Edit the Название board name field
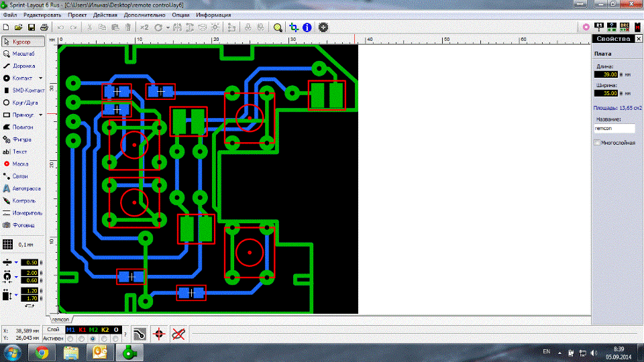 pyautogui.click(x=614, y=128)
